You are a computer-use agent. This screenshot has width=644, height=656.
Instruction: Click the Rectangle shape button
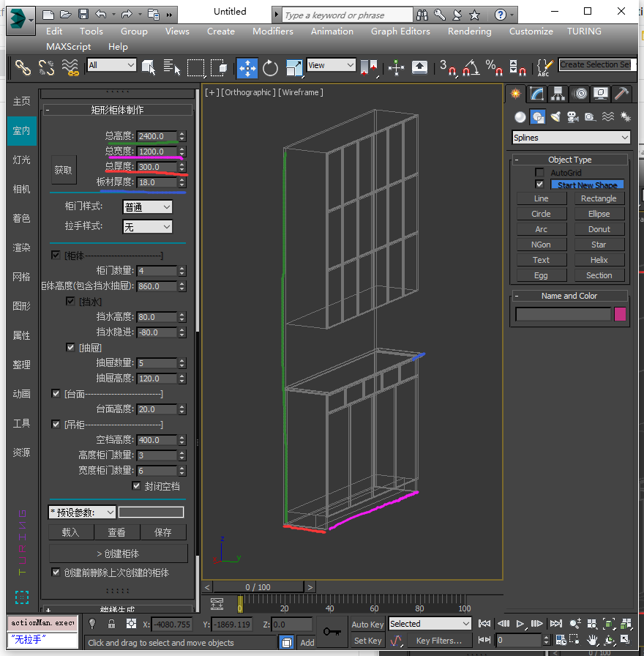[x=599, y=198]
